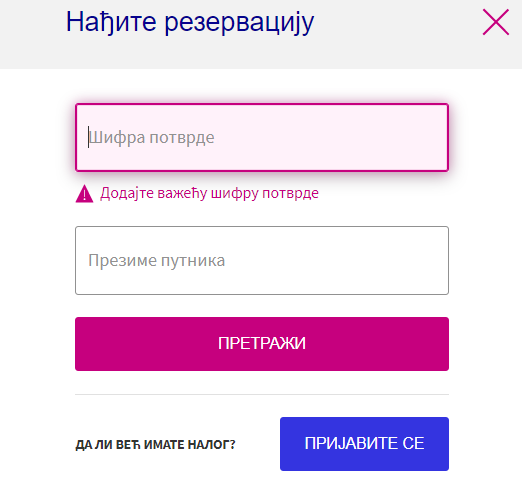Click the Презиме путника placeholder text
Image resolution: width=522 pixels, height=490 pixels.
click(x=157, y=260)
